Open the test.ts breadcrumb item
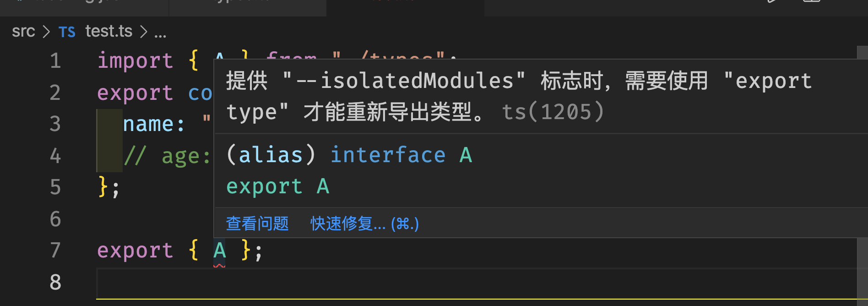The image size is (868, 306). tap(109, 31)
